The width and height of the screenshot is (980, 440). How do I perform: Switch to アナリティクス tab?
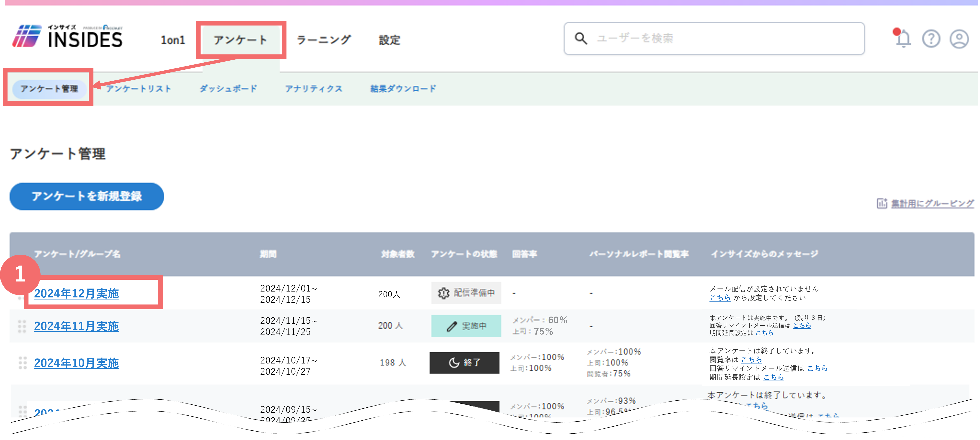coord(313,89)
